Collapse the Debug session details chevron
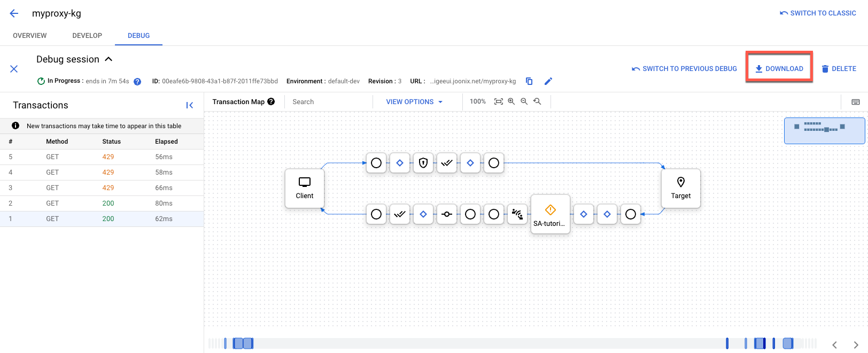Viewport: 868px width, 353px height. click(x=108, y=59)
